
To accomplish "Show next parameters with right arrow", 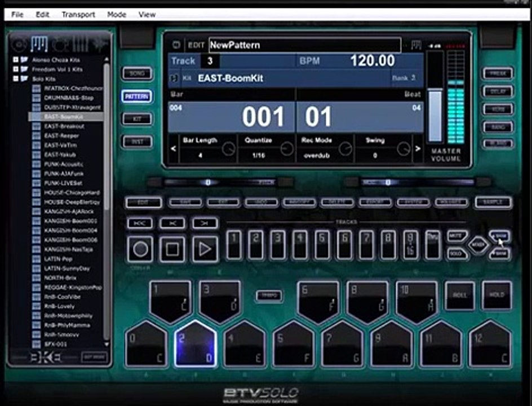I will tap(418, 149).
